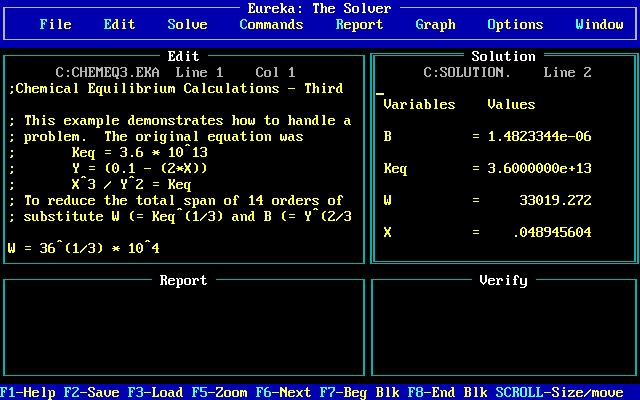Open the Graph menu

436,24
